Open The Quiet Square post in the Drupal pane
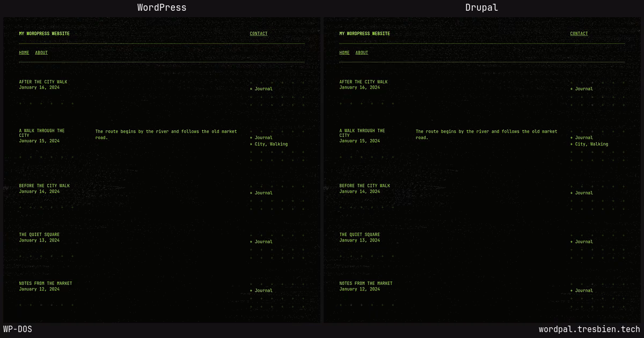 (358, 234)
